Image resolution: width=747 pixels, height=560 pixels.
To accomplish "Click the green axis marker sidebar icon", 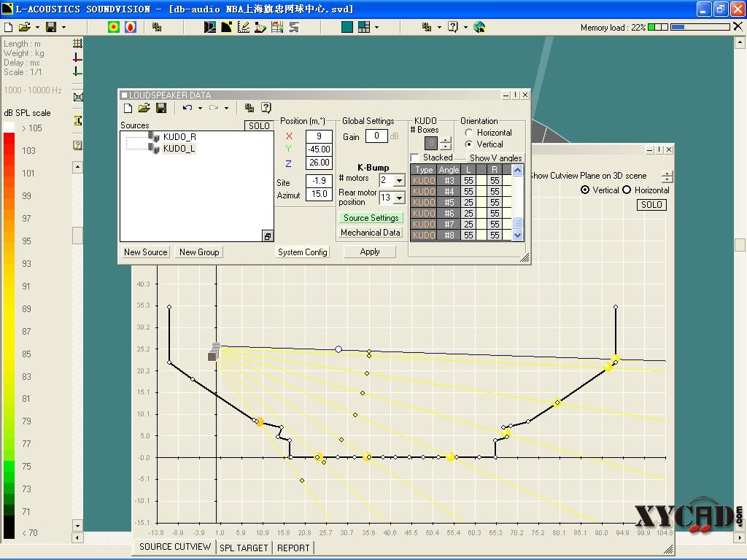I will tap(77, 72).
